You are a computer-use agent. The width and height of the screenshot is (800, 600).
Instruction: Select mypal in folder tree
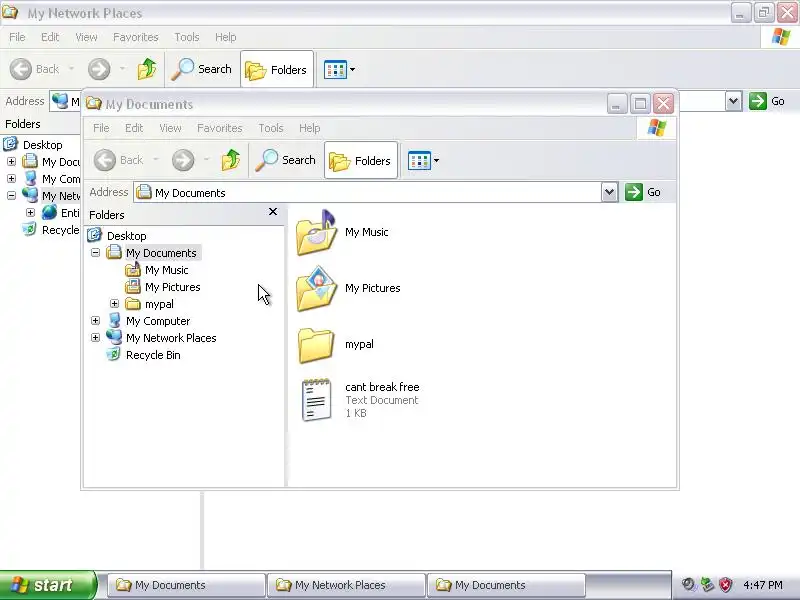click(x=159, y=304)
